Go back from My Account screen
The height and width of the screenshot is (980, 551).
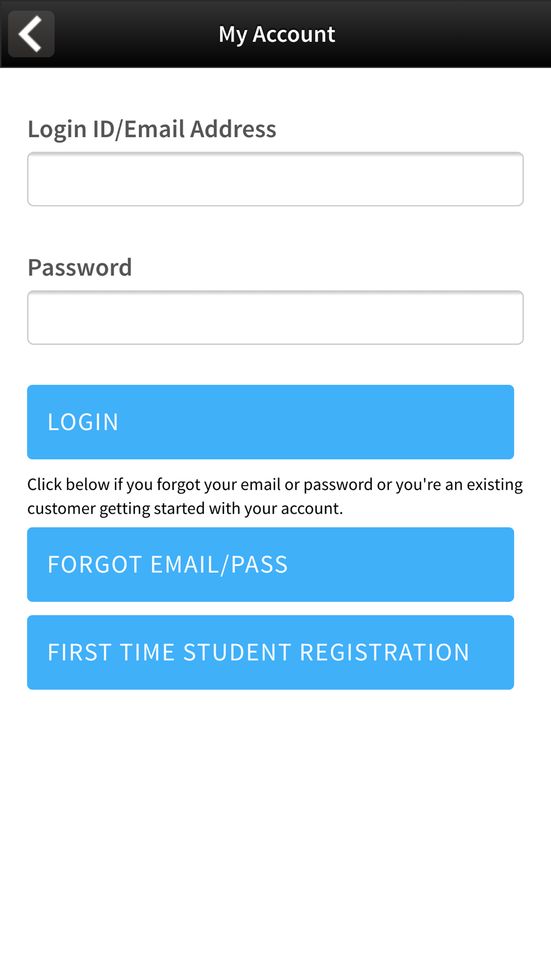[x=31, y=34]
